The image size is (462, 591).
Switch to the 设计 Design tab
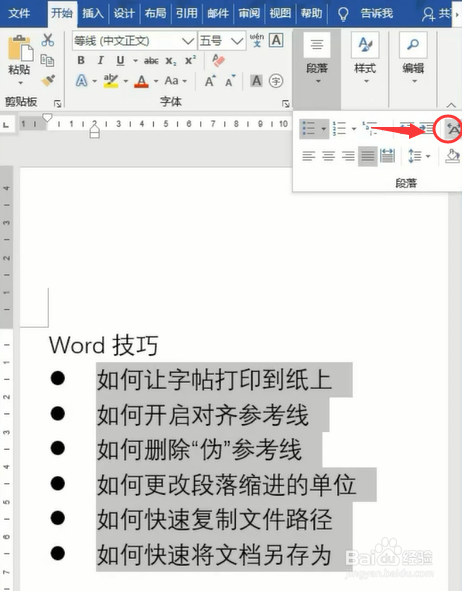pos(124,14)
